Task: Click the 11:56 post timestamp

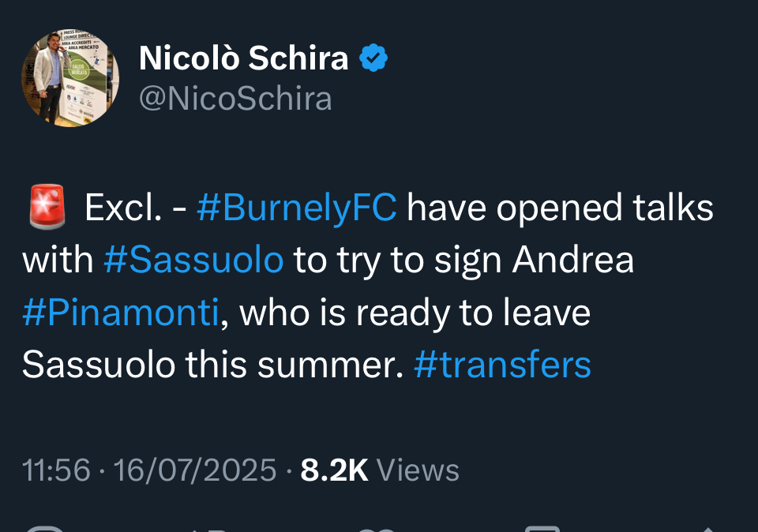Action: [x=56, y=470]
